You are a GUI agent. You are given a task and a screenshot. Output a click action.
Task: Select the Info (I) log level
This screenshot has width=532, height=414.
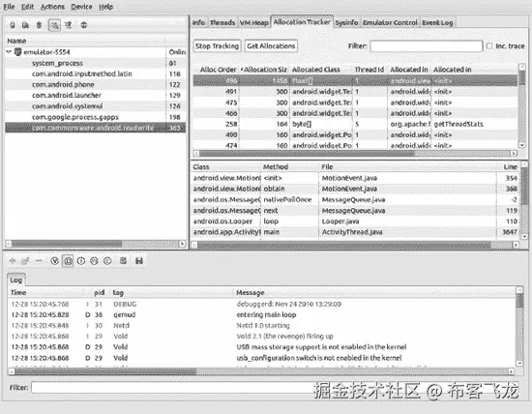pyautogui.click(x=81, y=260)
